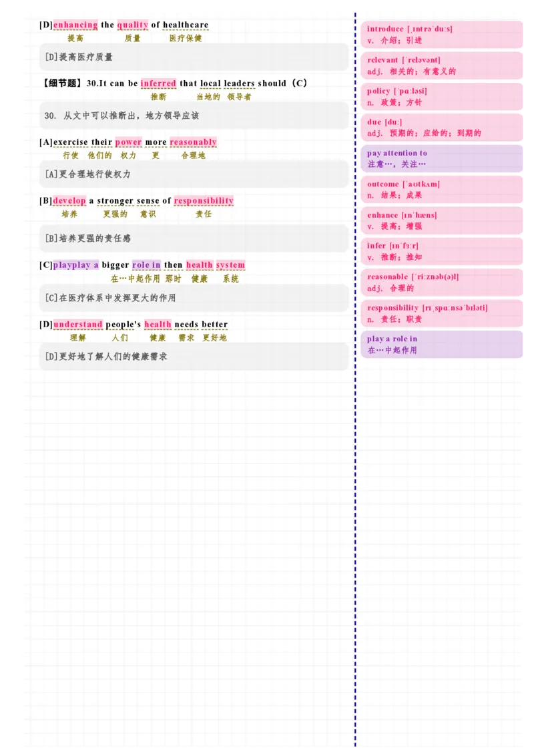Select the 'relevant' vocabulary card
Screen dimensions: 534x756
click(441, 65)
